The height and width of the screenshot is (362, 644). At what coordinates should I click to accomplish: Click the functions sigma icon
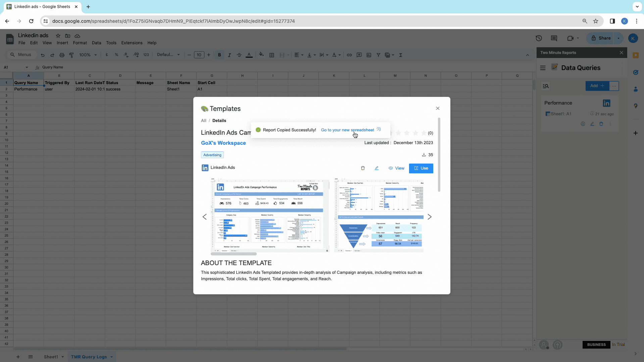(401, 55)
